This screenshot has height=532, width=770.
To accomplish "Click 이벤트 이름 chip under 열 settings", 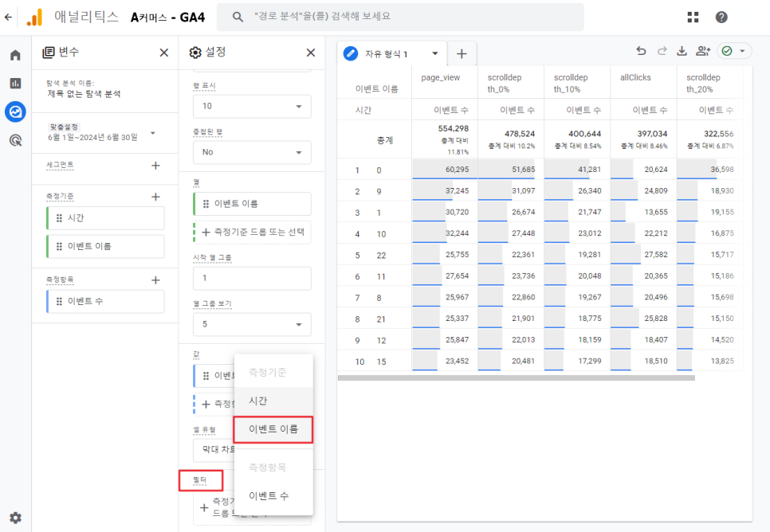I will pos(252,204).
